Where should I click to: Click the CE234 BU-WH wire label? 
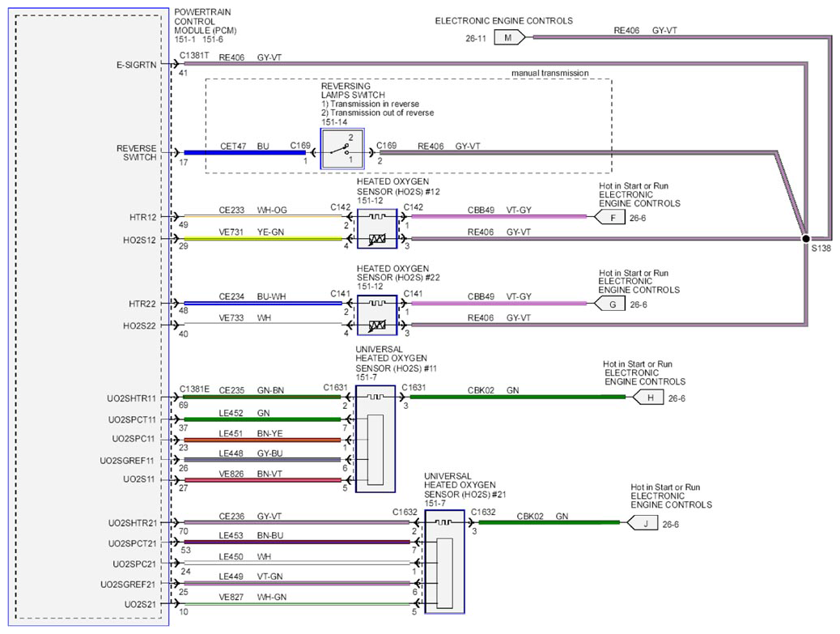click(x=252, y=296)
